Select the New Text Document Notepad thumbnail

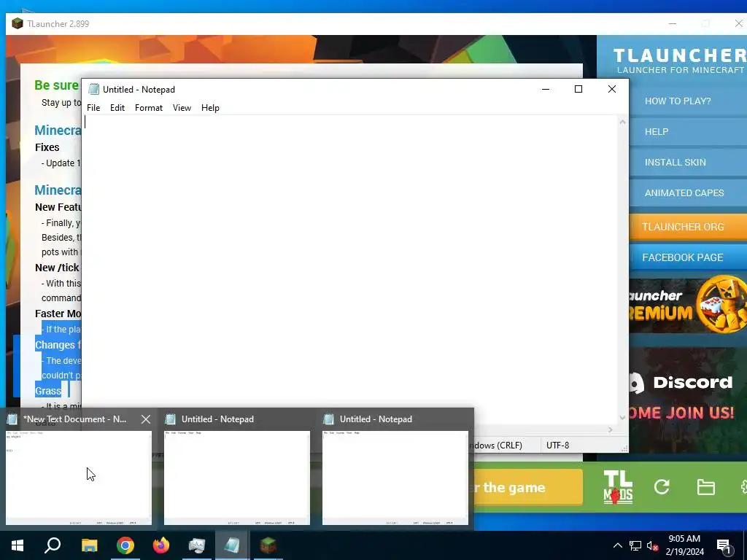click(x=79, y=478)
